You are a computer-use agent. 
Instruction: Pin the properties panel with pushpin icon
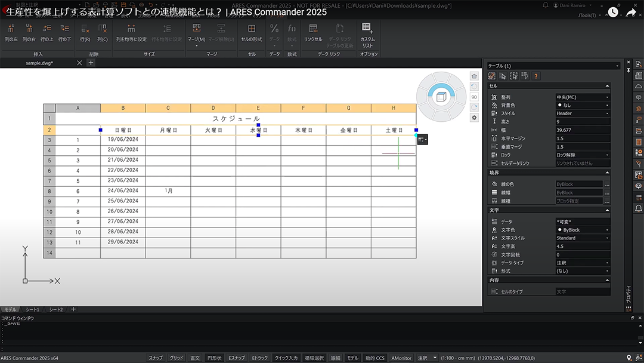coord(628,70)
